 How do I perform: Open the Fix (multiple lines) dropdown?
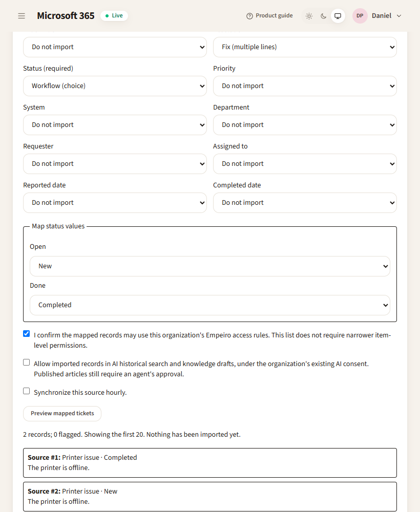coord(305,47)
